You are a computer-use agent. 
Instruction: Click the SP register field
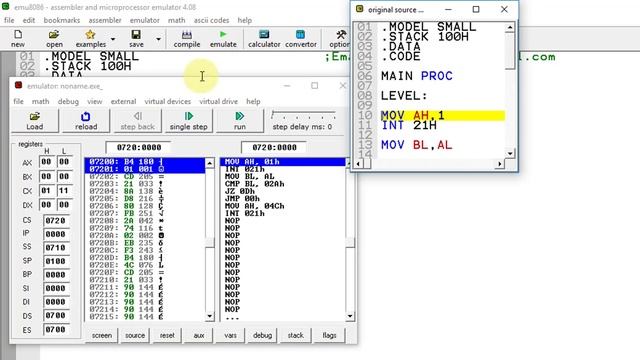[56, 260]
